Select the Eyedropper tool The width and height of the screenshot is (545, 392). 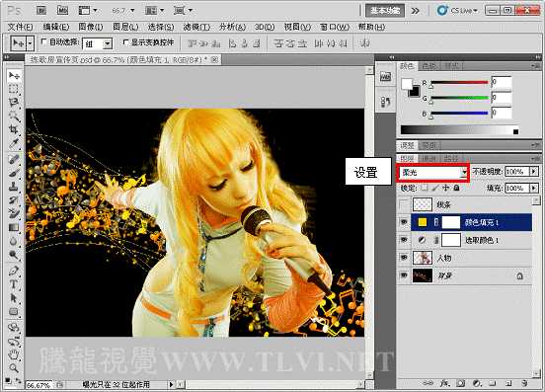click(x=14, y=143)
